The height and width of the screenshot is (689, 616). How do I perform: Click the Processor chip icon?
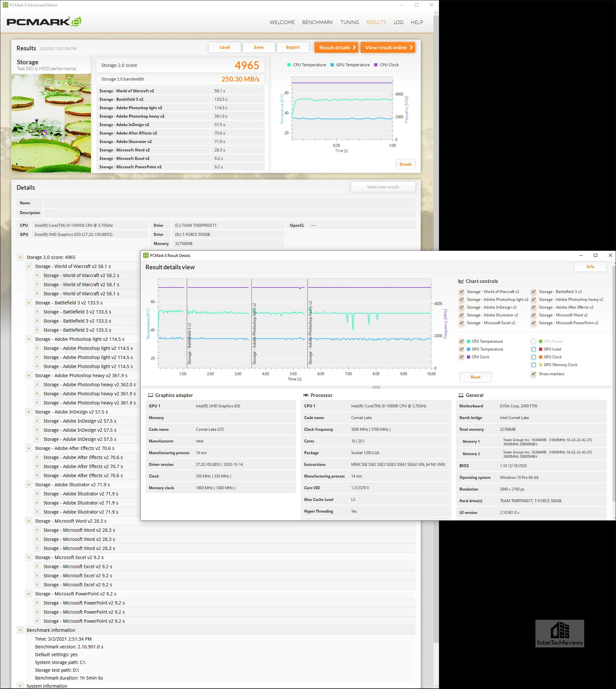(x=306, y=395)
